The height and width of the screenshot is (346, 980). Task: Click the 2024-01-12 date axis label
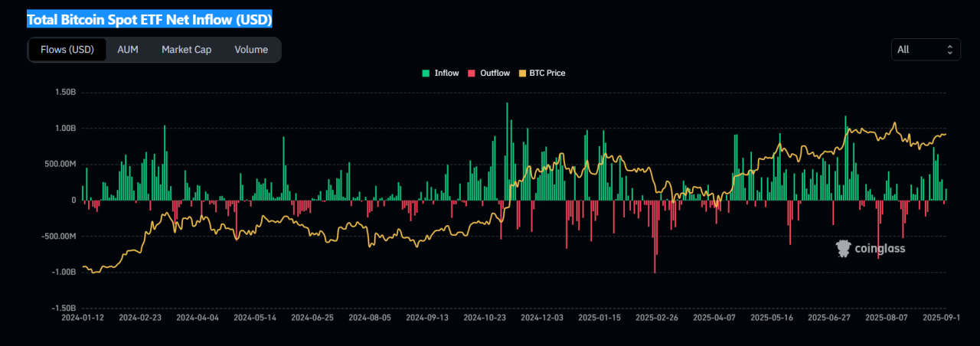[x=82, y=316]
